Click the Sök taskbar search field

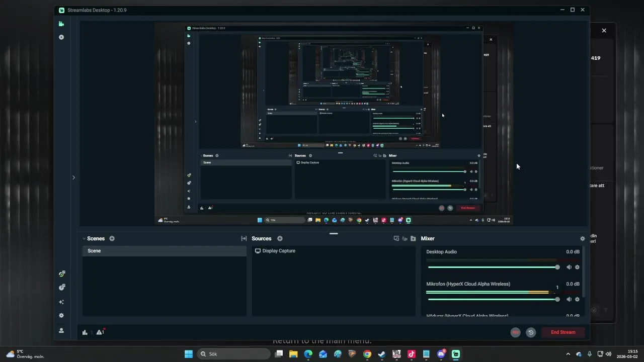tap(233, 354)
